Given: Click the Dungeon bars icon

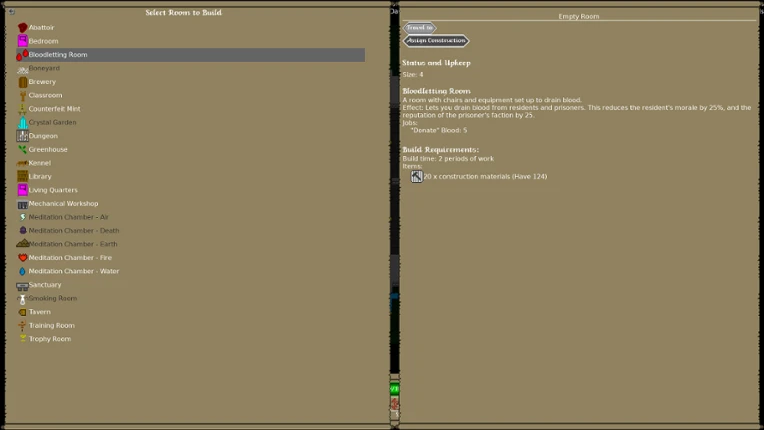Looking at the screenshot, I should pos(22,136).
